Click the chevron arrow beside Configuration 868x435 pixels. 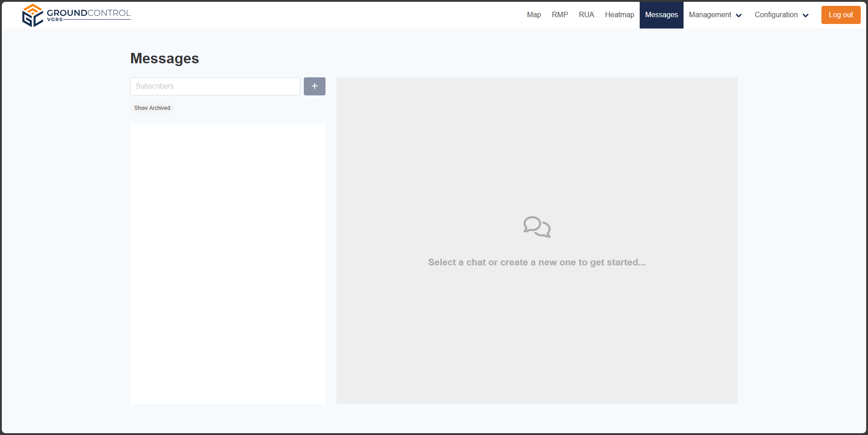click(x=806, y=15)
